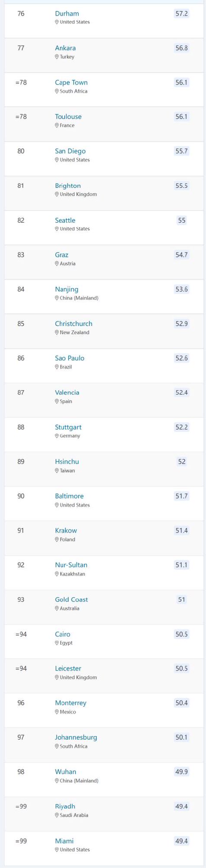This screenshot has height=868, width=206.
Task: Click the location pin next to Austria
Action: pos(57,264)
